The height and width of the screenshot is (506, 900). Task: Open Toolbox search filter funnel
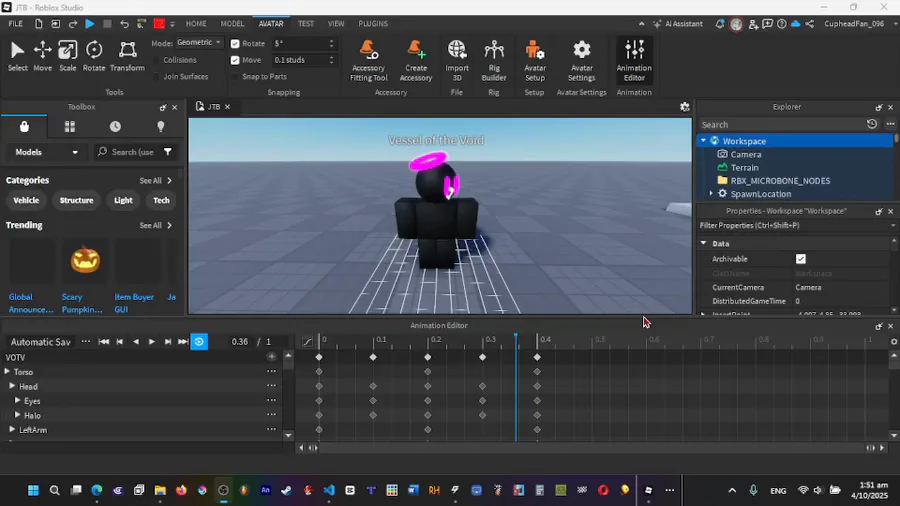[x=168, y=152]
